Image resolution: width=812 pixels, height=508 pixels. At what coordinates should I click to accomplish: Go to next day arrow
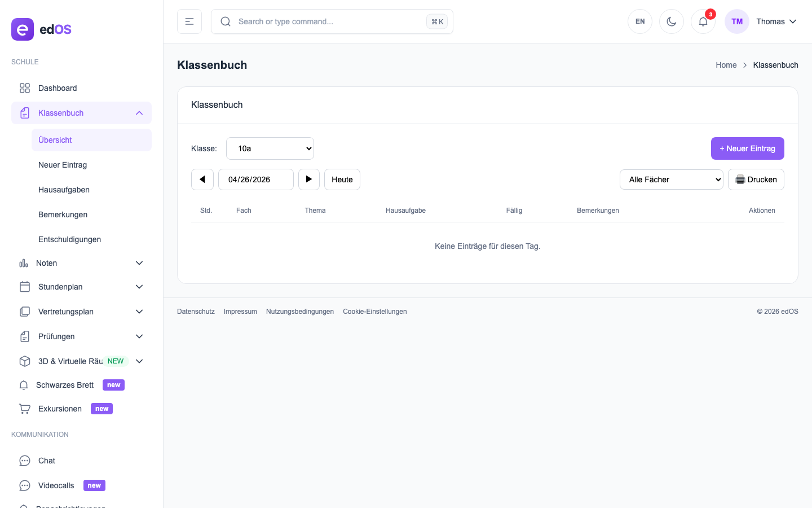[x=308, y=179]
